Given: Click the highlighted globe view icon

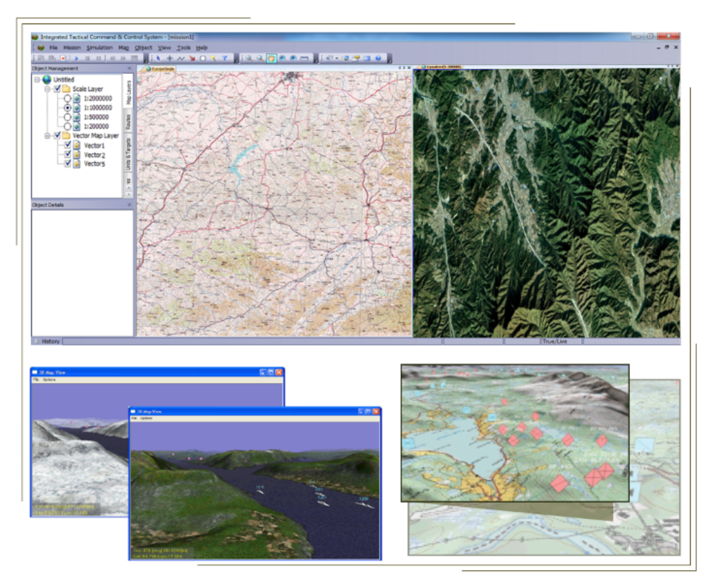Looking at the screenshot, I should click(x=271, y=58).
